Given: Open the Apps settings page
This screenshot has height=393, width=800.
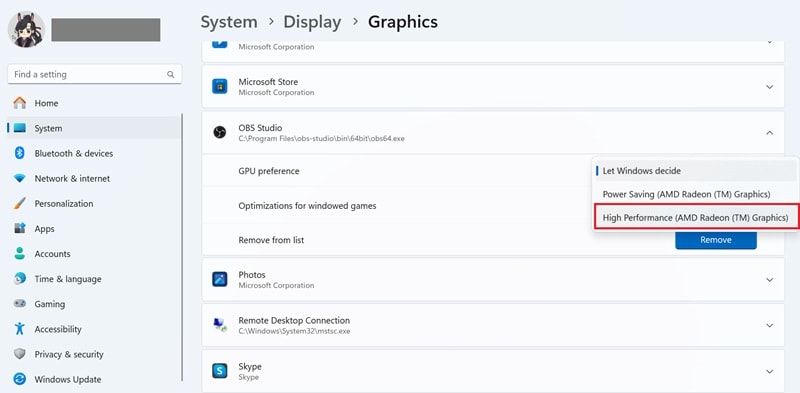Looking at the screenshot, I should (x=94, y=229).
